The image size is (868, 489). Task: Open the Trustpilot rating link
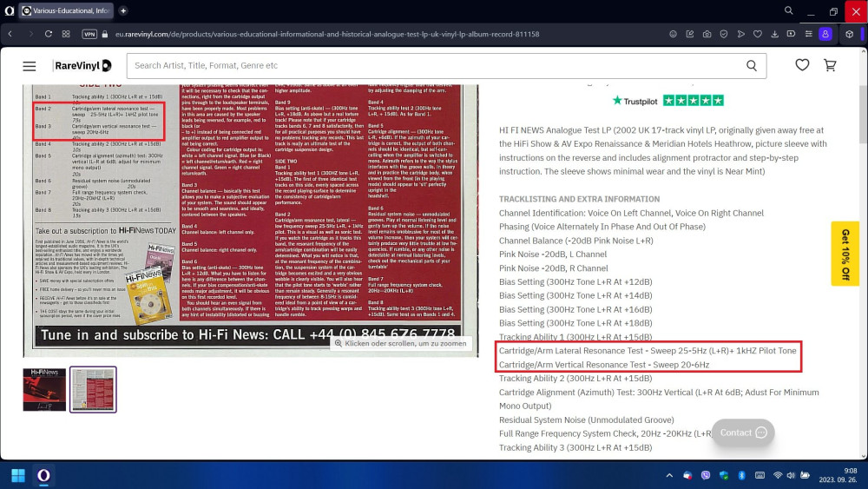click(x=667, y=101)
